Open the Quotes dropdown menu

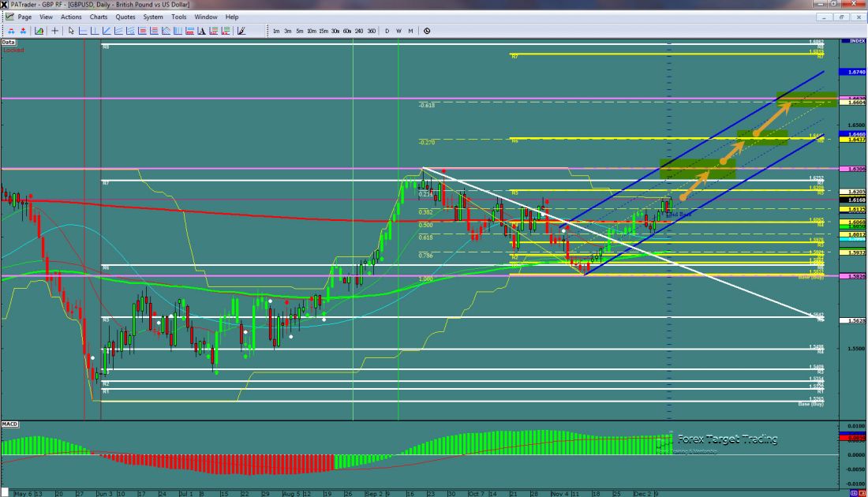[x=127, y=17]
